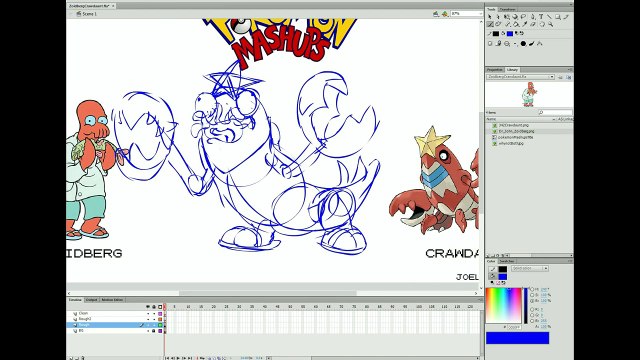Image resolution: width=640 pixels, height=360 pixels.
Task: Open brush size option
Action: pos(515,44)
